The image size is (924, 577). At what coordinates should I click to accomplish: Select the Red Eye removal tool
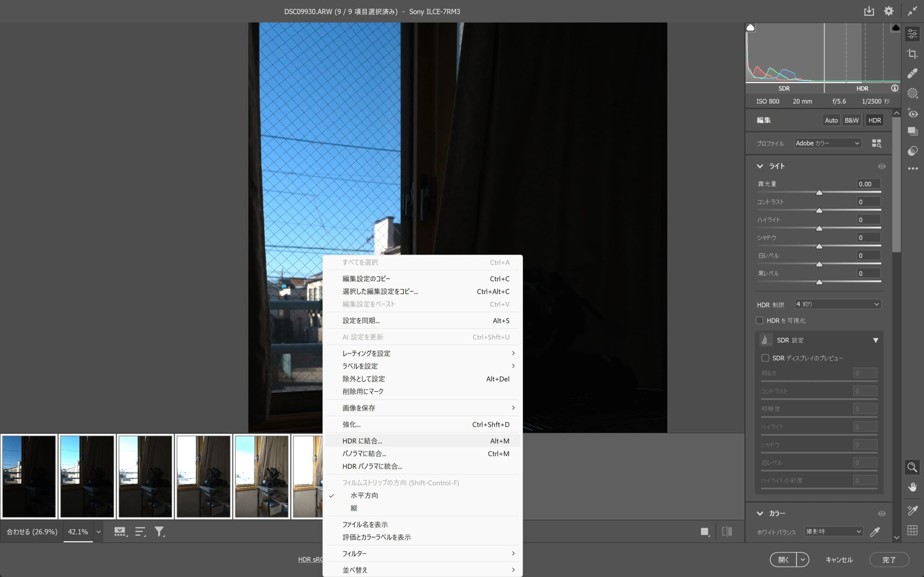(912, 113)
